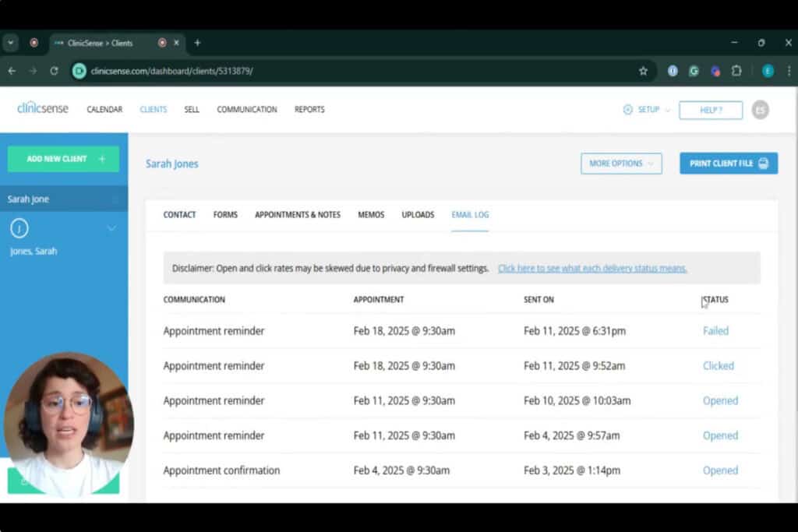Expand the More Options dropdown

(x=621, y=164)
